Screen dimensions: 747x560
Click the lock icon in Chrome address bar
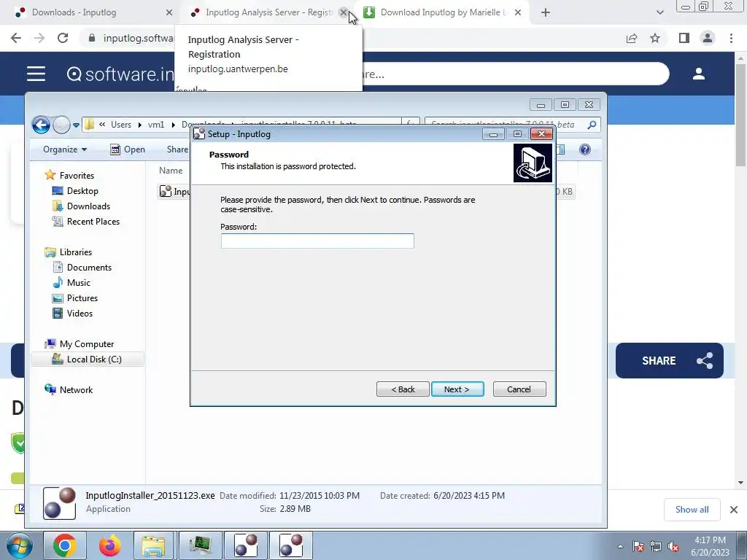(x=92, y=38)
